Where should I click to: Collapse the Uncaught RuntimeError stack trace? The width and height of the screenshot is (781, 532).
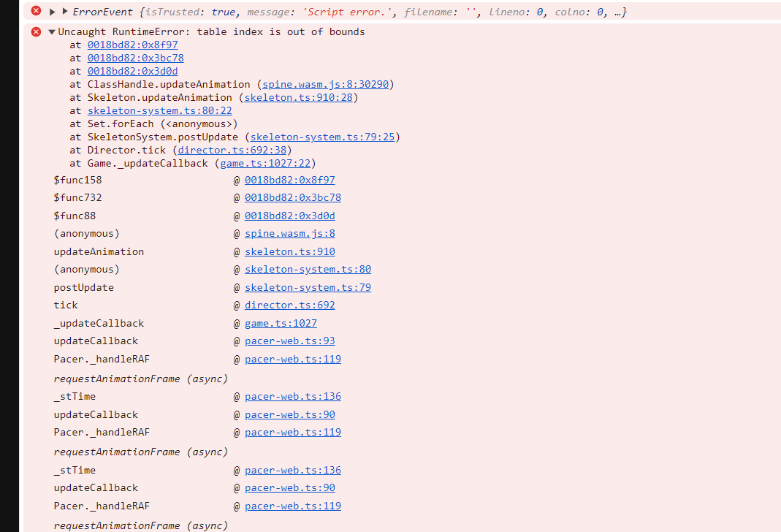52,32
